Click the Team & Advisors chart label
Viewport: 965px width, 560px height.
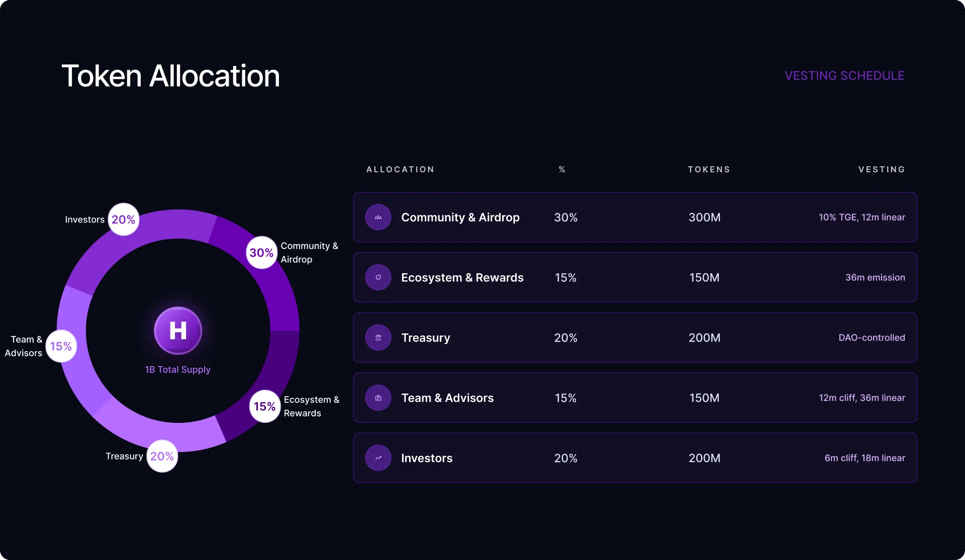24,346
